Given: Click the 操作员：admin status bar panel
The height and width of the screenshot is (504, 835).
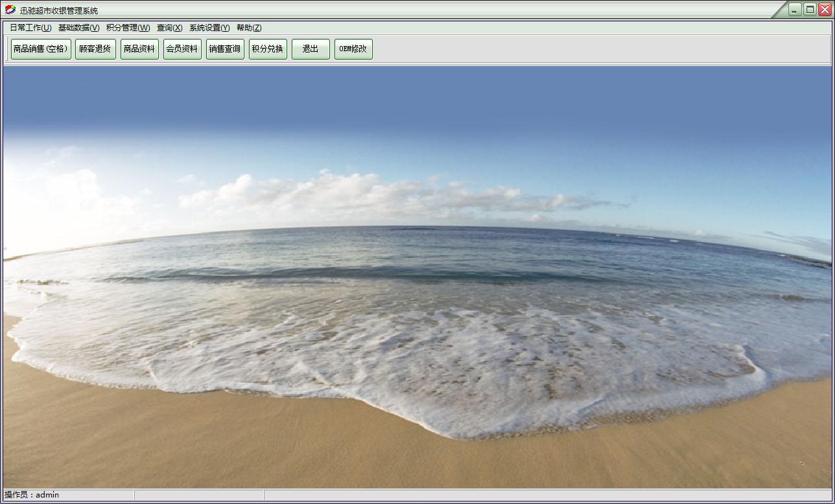Looking at the screenshot, I should point(68,495).
